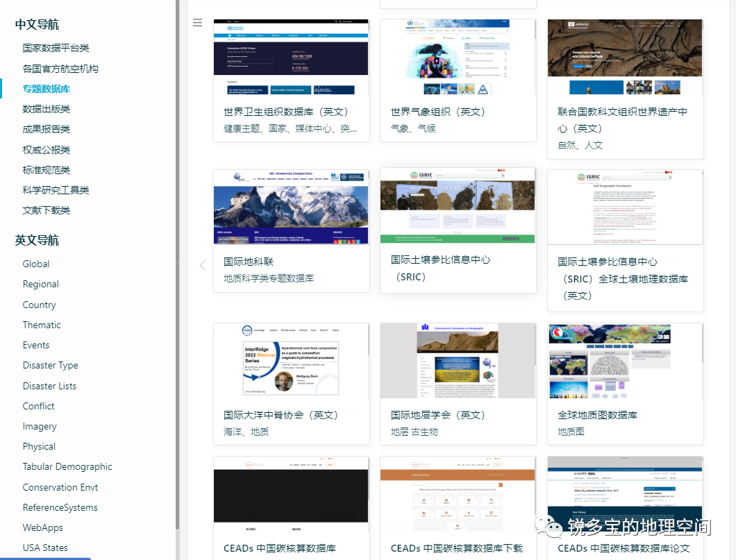736x560 pixels.
Task: Open the CEADs 中国碳核算数据库下载 link
Action: point(458,548)
